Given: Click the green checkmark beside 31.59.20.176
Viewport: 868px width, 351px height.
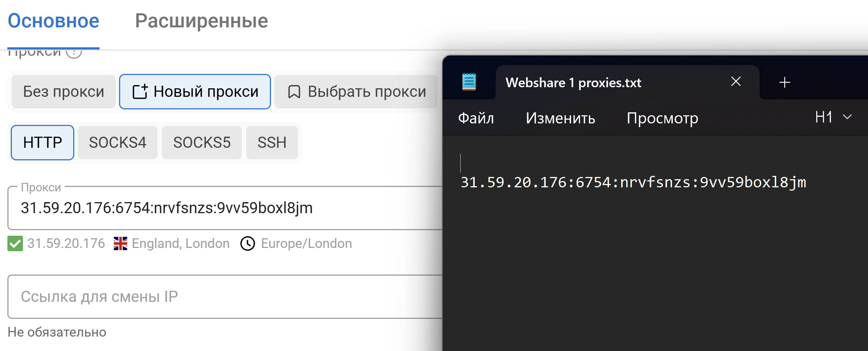Looking at the screenshot, I should click(x=16, y=243).
